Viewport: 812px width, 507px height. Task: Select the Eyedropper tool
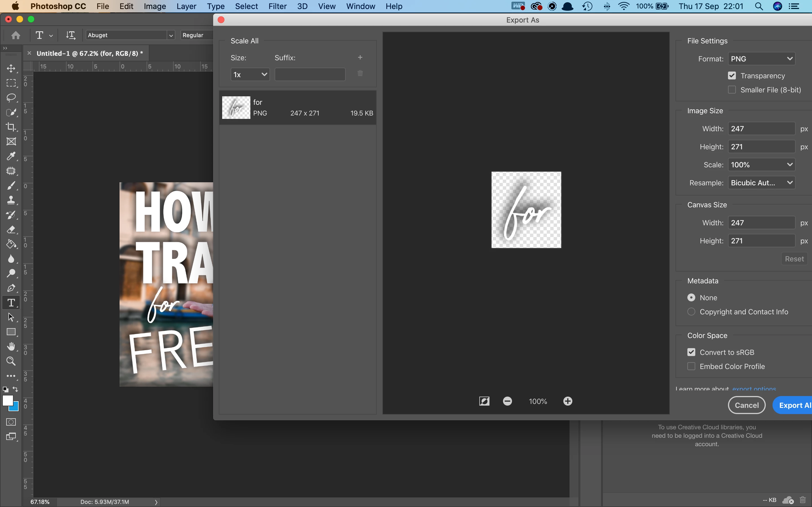point(11,156)
